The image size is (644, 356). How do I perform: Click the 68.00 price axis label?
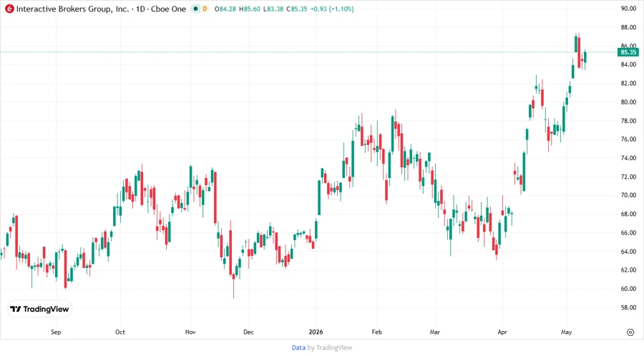point(628,214)
